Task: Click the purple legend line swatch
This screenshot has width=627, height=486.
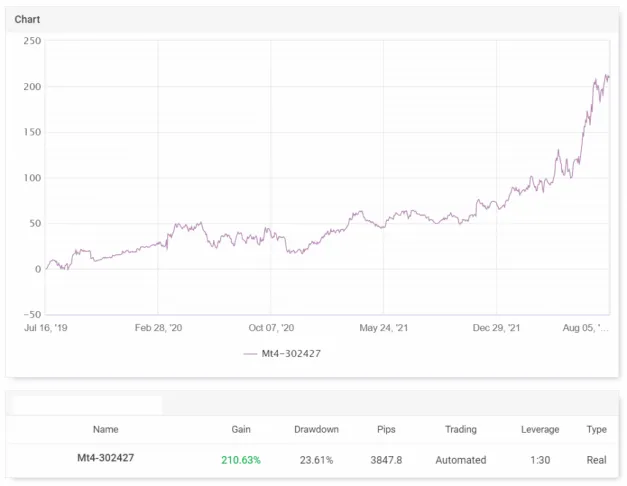Action: (x=251, y=353)
